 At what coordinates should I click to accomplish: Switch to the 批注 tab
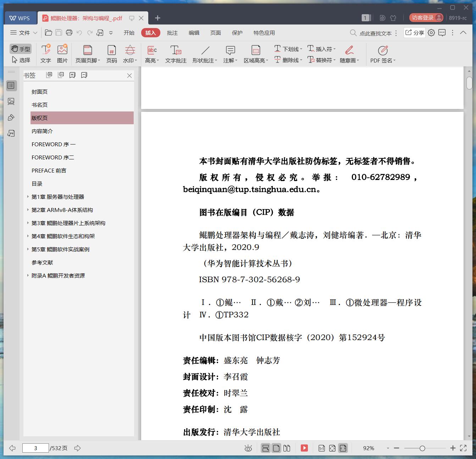pyautogui.click(x=172, y=33)
